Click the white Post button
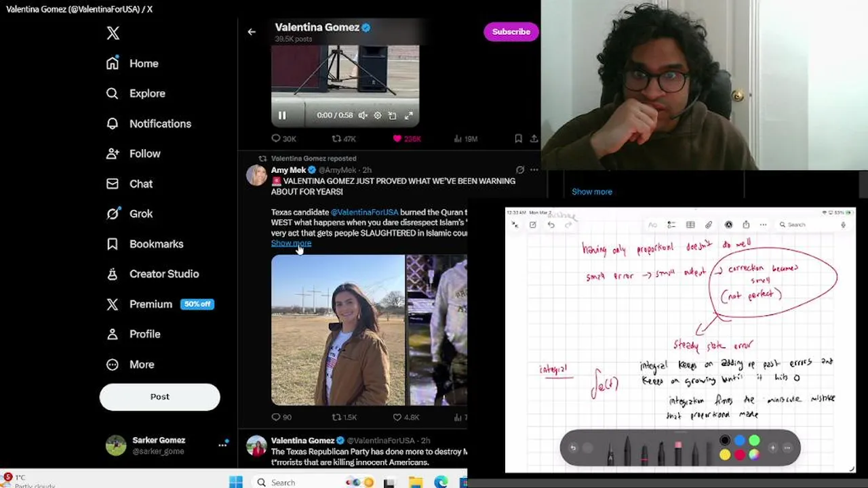Screen dimensions: 868x488 point(160,397)
